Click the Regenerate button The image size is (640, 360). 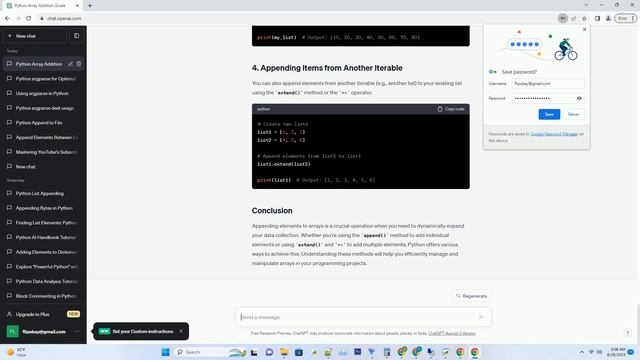click(x=471, y=296)
